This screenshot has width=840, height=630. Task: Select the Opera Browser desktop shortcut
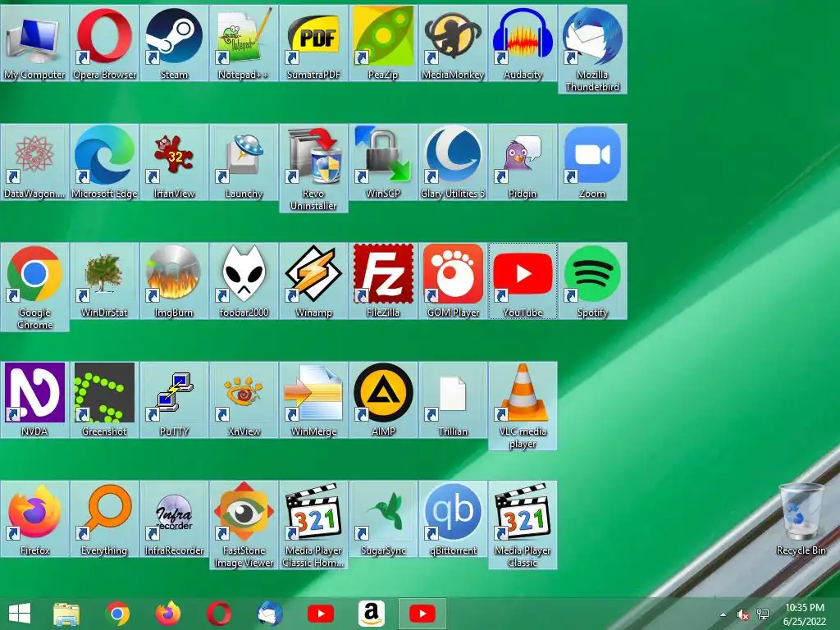pos(104,43)
